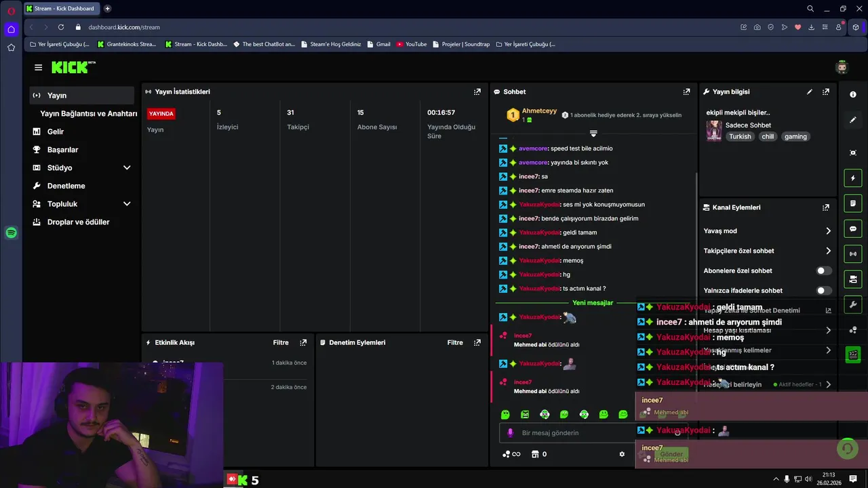The image size is (868, 488).
Task: Pop out the Yayın İstatistikleri panel
Action: 477,91
